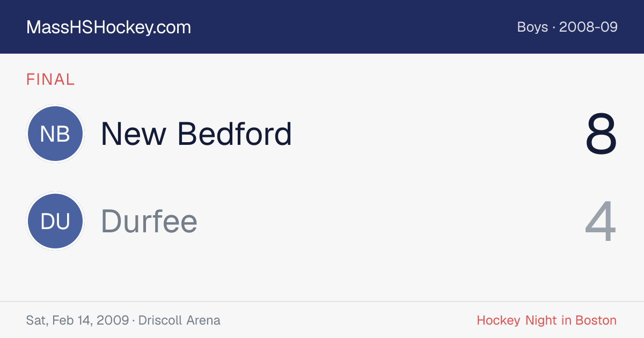Click the word Boys in header
Viewport: 644px width, 338px height.
pos(532,27)
